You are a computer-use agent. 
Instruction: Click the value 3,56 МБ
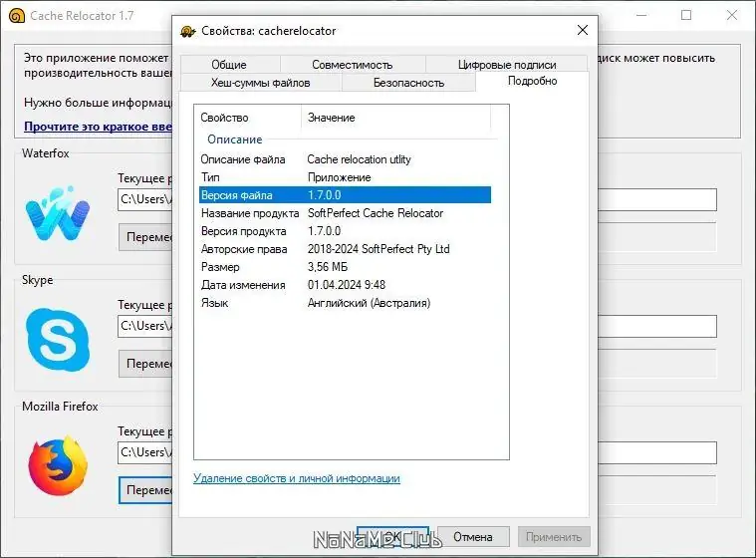point(328,267)
